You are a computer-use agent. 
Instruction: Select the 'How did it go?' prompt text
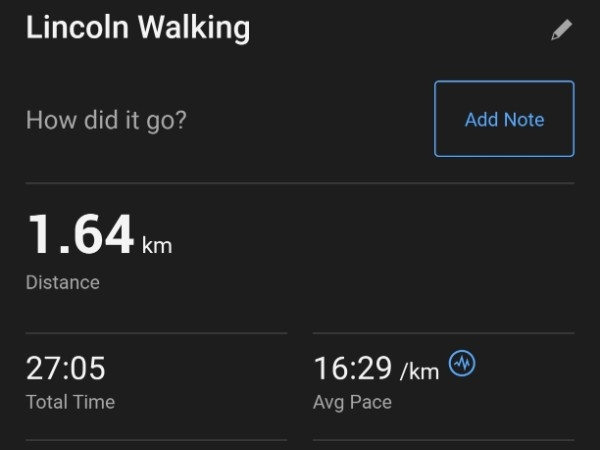pyautogui.click(x=106, y=121)
